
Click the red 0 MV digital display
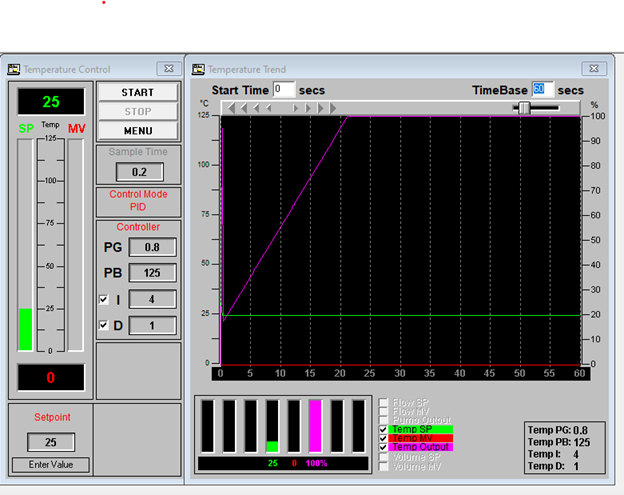pos(51,377)
